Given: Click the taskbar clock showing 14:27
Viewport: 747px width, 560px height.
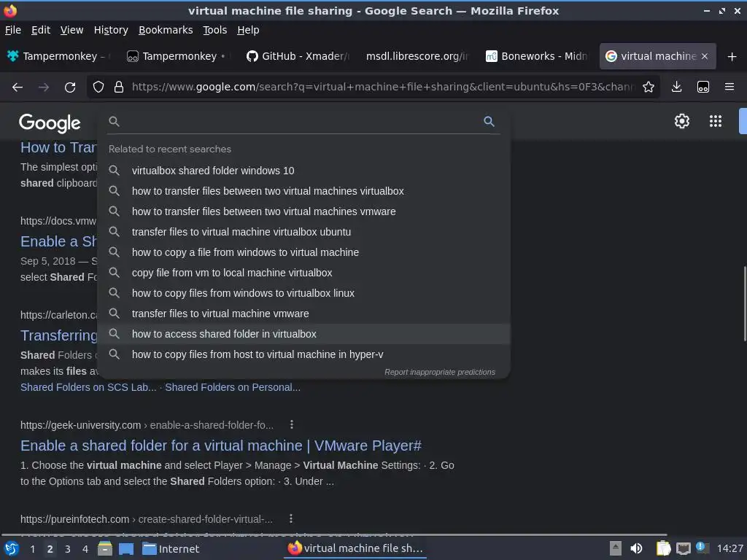Looking at the screenshot, I should [x=729, y=548].
